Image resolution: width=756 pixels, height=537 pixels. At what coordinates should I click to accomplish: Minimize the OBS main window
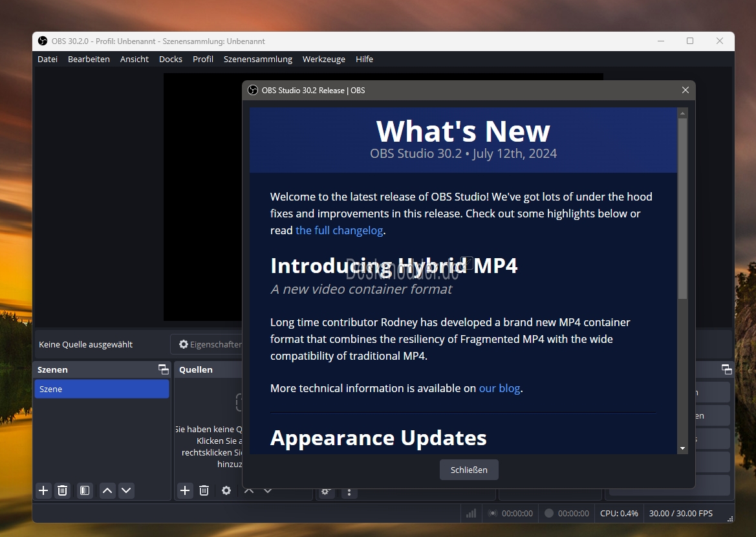[x=661, y=41]
